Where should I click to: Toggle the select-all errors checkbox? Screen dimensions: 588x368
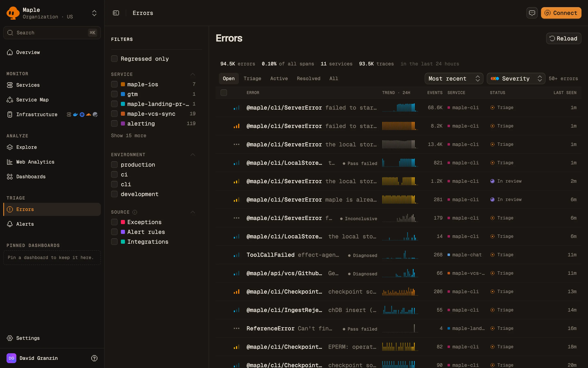point(224,92)
